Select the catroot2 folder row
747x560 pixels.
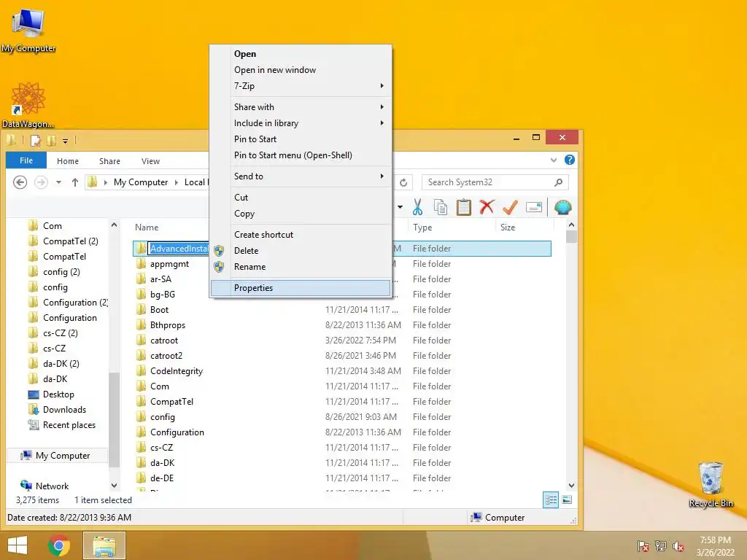point(342,356)
